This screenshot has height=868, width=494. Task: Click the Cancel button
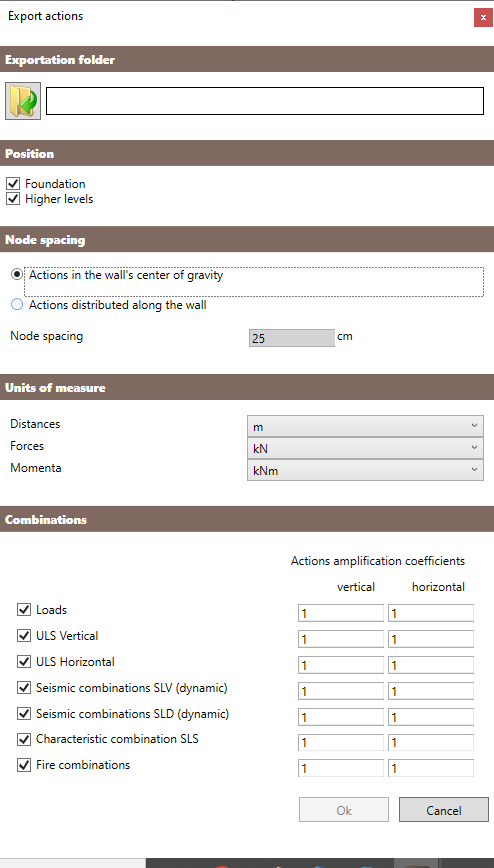(x=444, y=810)
